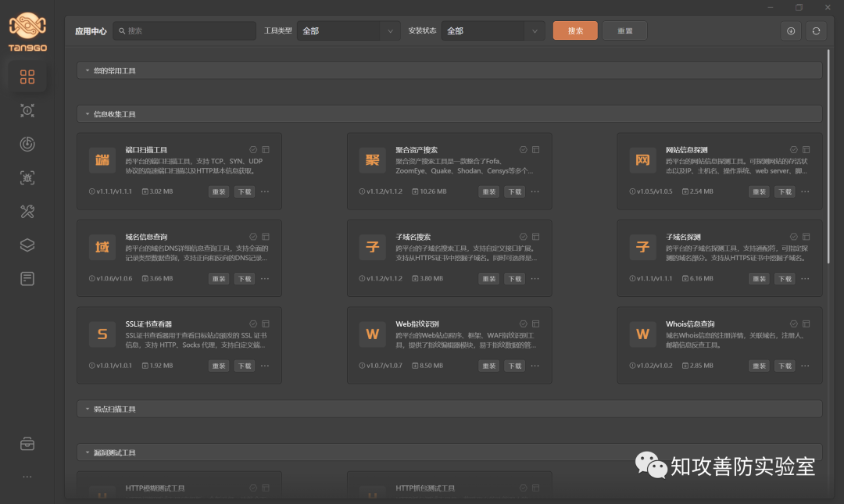
Task: Click the scan target icon in sidebar
Action: click(27, 110)
